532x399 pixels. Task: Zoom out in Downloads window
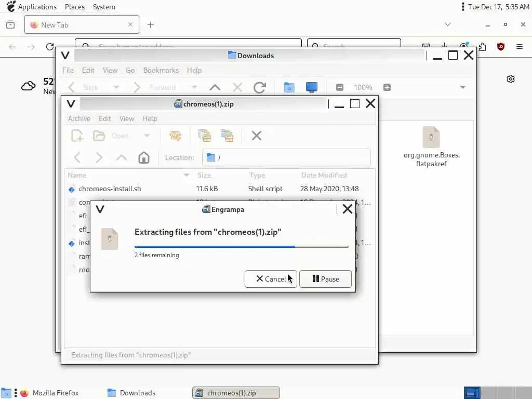pyautogui.click(x=339, y=87)
